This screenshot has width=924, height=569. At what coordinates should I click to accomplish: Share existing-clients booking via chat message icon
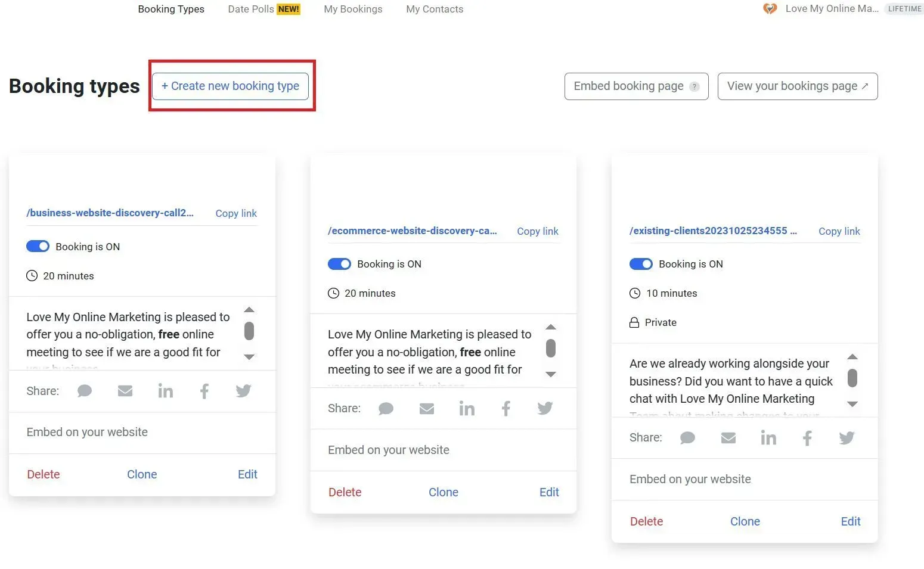point(688,438)
